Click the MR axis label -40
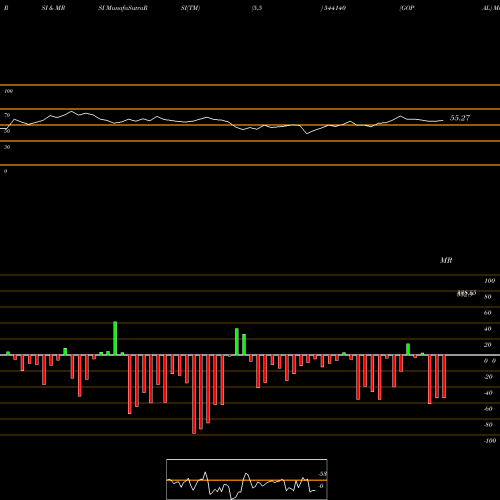The height and width of the screenshot is (500, 500). pos(488,393)
